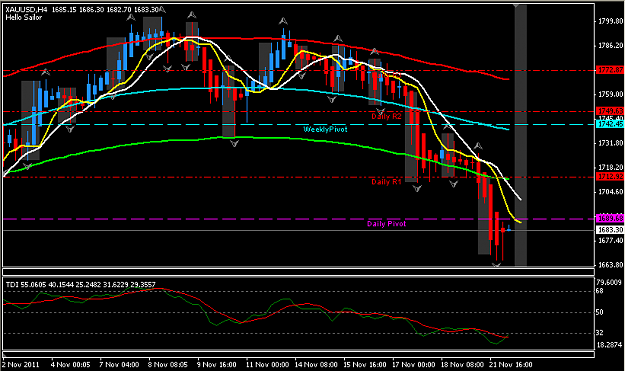Click the 1718.20 price scale value
The width and height of the screenshot is (625, 371).
pos(611,167)
